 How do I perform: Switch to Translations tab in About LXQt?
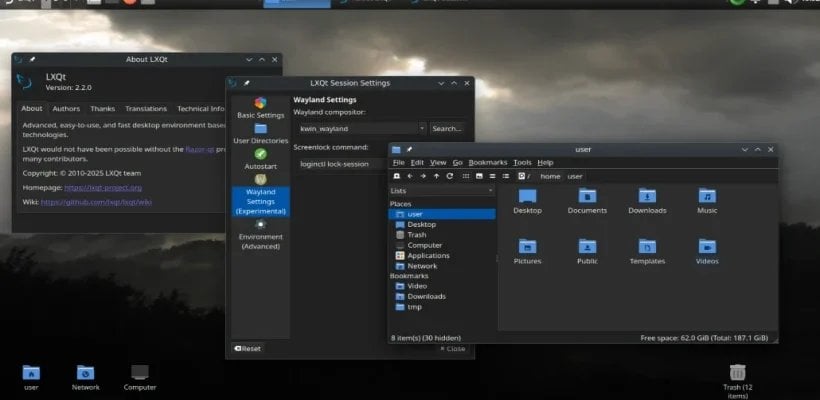[x=146, y=109]
